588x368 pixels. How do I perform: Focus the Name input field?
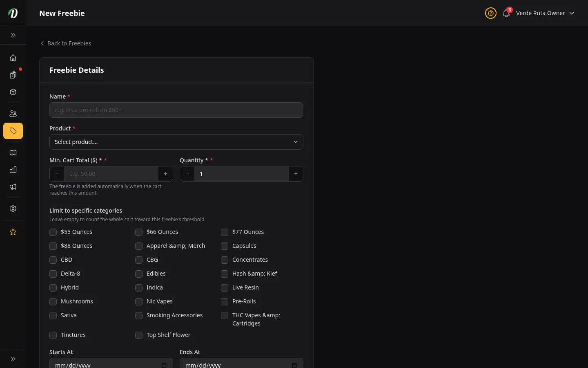(x=176, y=110)
